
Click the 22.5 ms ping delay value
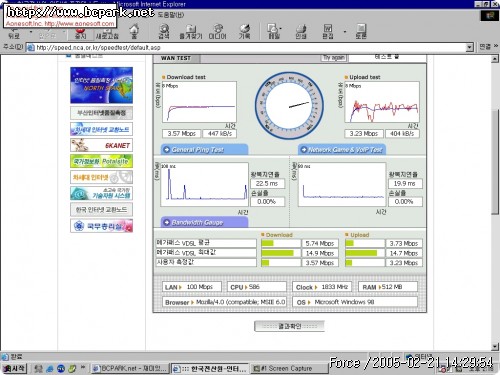tap(267, 183)
